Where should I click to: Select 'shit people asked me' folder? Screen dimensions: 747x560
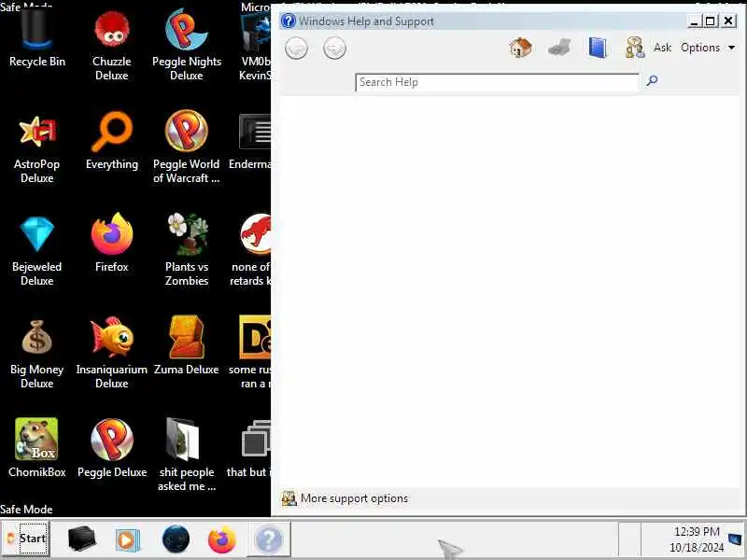coord(187,455)
